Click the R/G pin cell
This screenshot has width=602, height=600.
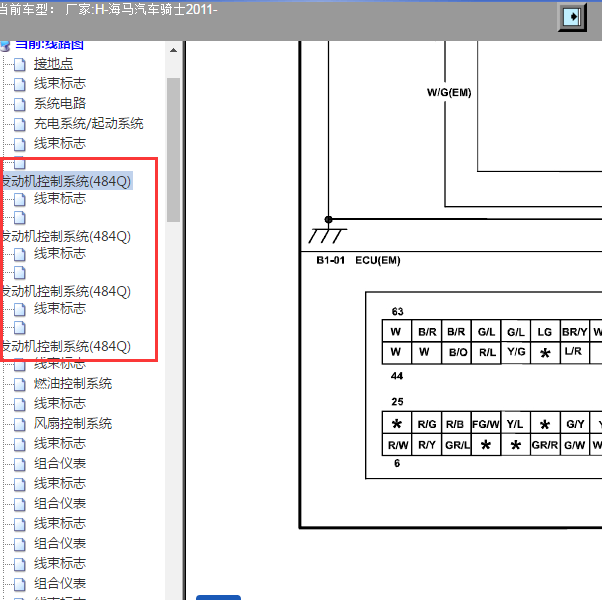click(x=427, y=424)
